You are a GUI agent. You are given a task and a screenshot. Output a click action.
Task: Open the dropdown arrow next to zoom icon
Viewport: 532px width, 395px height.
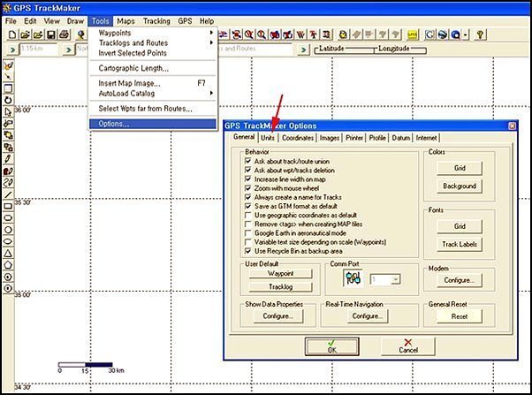coord(465,34)
